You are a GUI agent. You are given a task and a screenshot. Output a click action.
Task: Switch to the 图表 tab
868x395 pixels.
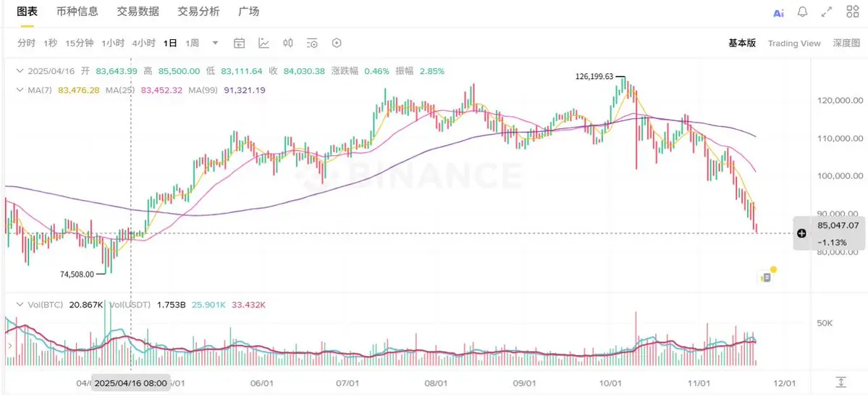click(x=27, y=11)
